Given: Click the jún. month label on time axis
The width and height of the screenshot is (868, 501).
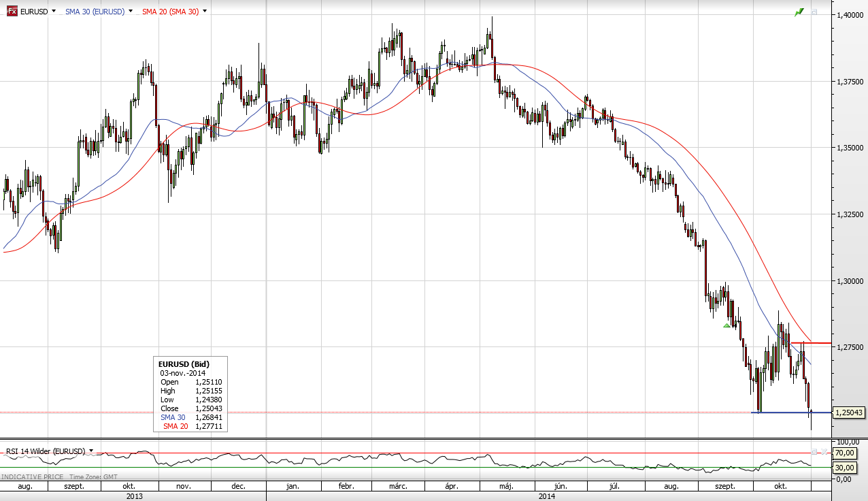Looking at the screenshot, I should 561,487.
